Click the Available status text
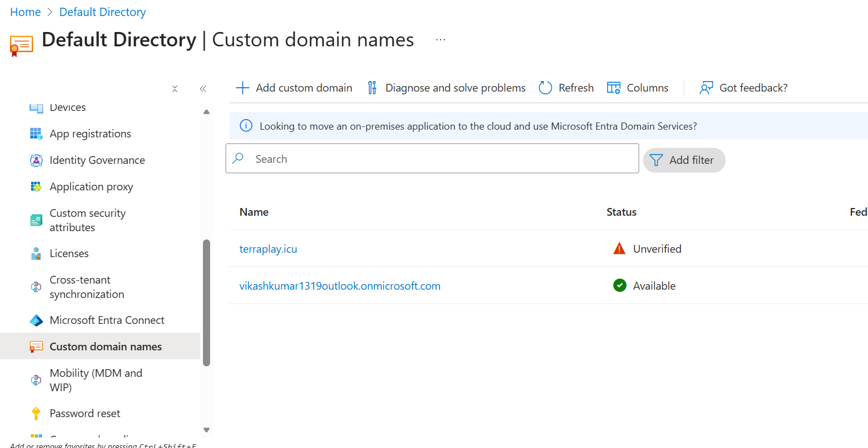The height and width of the screenshot is (448, 868). [654, 286]
